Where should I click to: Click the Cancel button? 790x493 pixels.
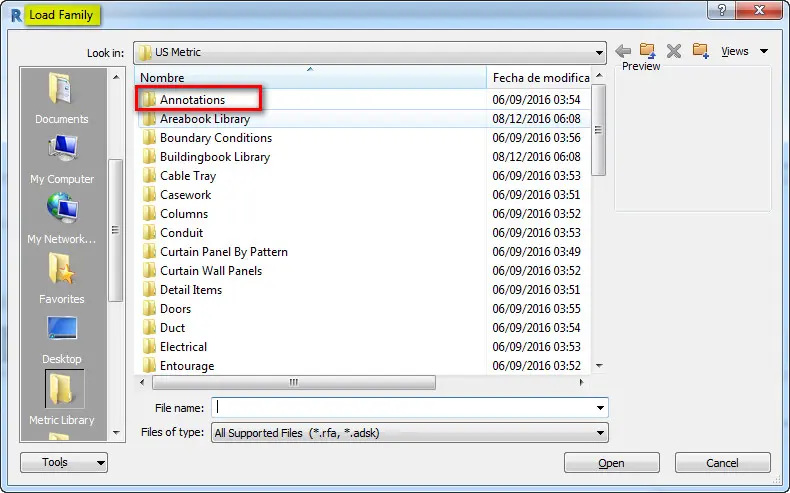pos(722,463)
